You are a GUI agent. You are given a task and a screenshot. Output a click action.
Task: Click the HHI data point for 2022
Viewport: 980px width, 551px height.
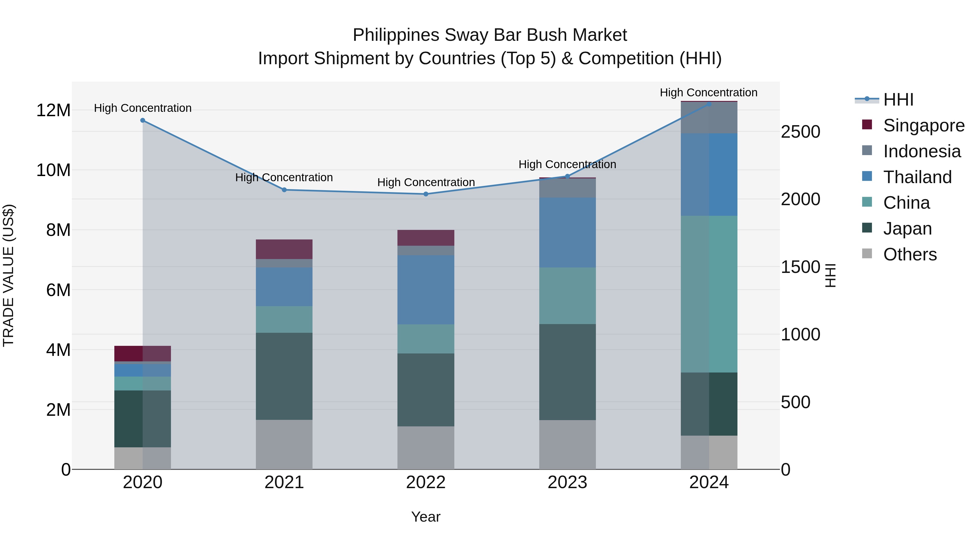tap(426, 194)
